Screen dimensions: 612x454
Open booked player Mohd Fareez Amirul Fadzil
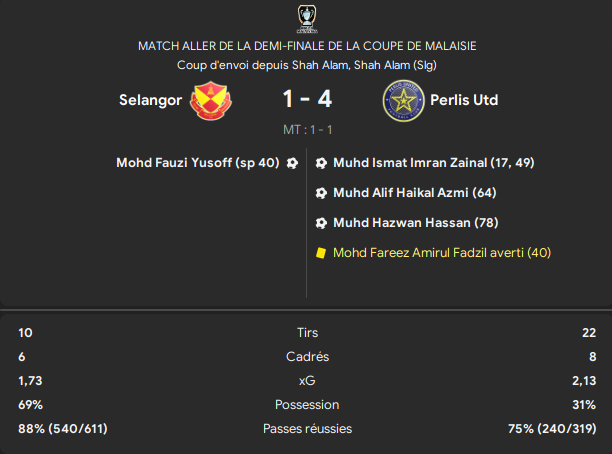[x=442, y=253]
